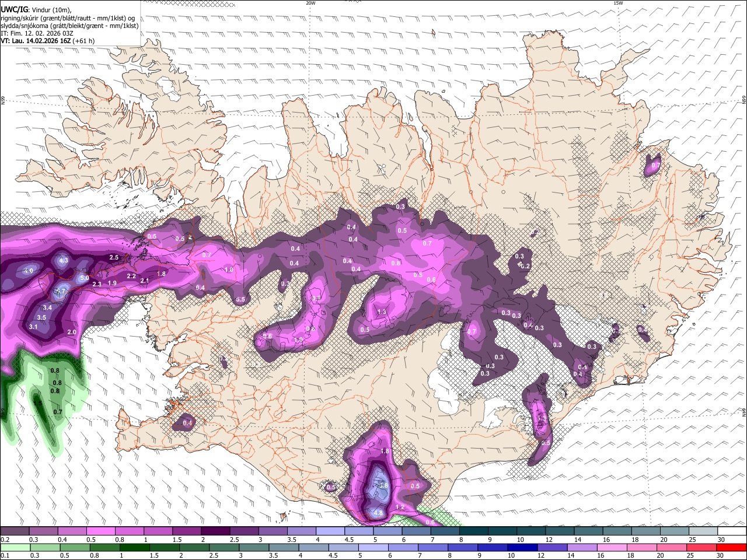This screenshot has width=747, height=560.
Task: Select the 'VT: Lau. 14.02.2026 16Z (+61 h)' valid time
Action: coord(47,41)
